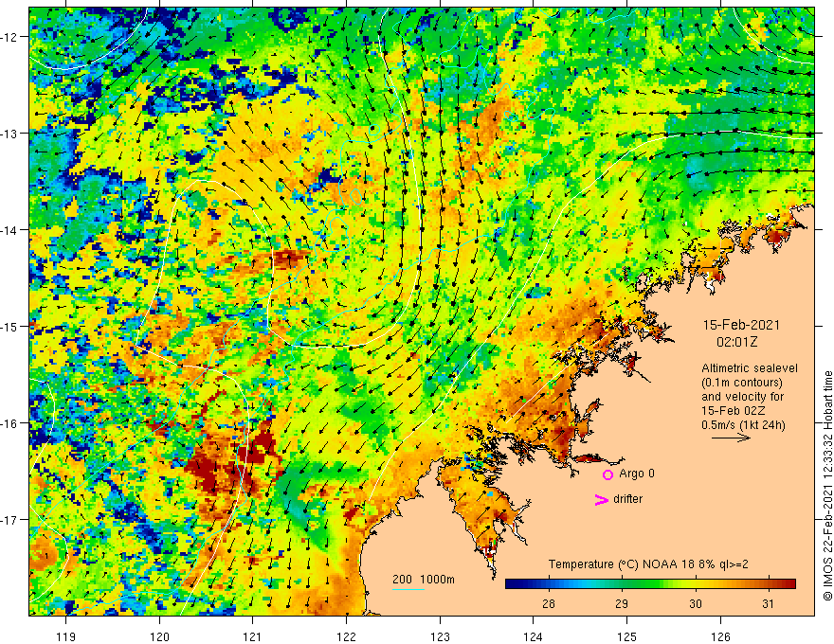Viewport: 834px width, 644px height.
Task: Click the velocity scale reference arrow
Action: point(732,438)
